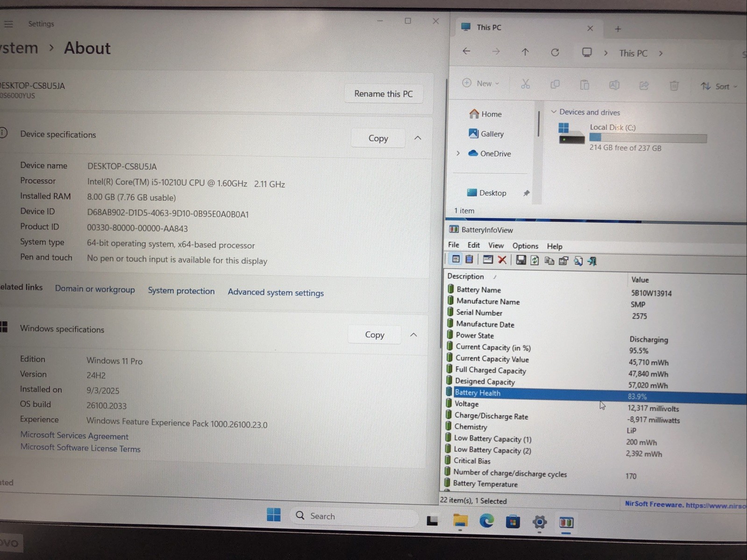747x560 pixels.
Task: Open Microsoft Software License Terms link
Action: (x=80, y=447)
